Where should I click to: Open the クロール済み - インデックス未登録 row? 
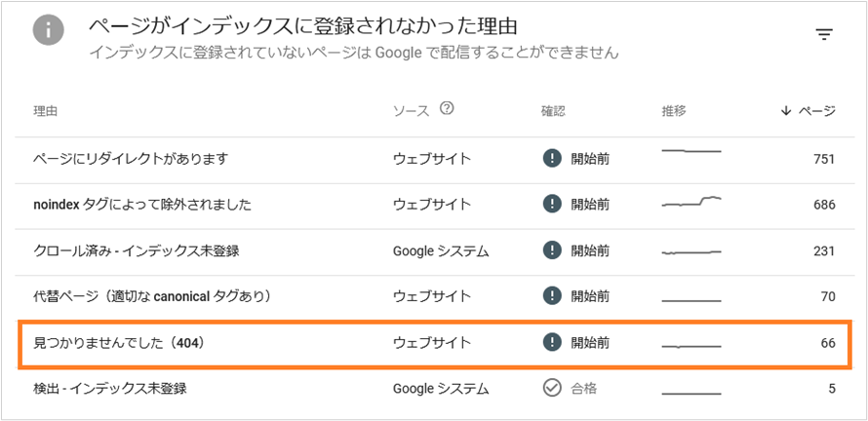point(137,250)
